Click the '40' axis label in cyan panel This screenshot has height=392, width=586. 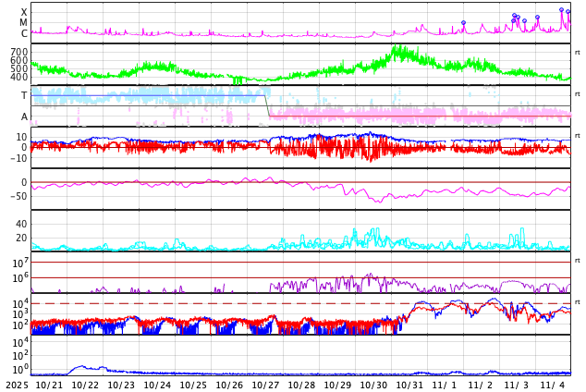coord(21,225)
